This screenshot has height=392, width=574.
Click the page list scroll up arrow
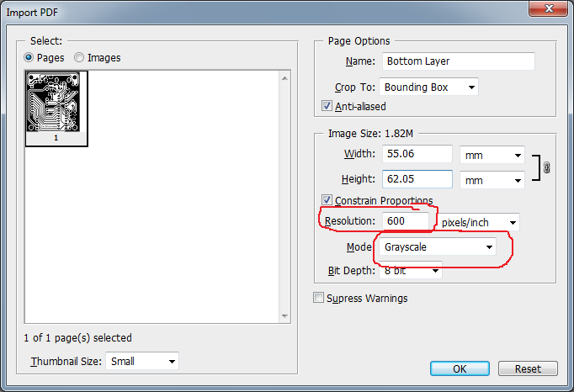[x=284, y=78]
